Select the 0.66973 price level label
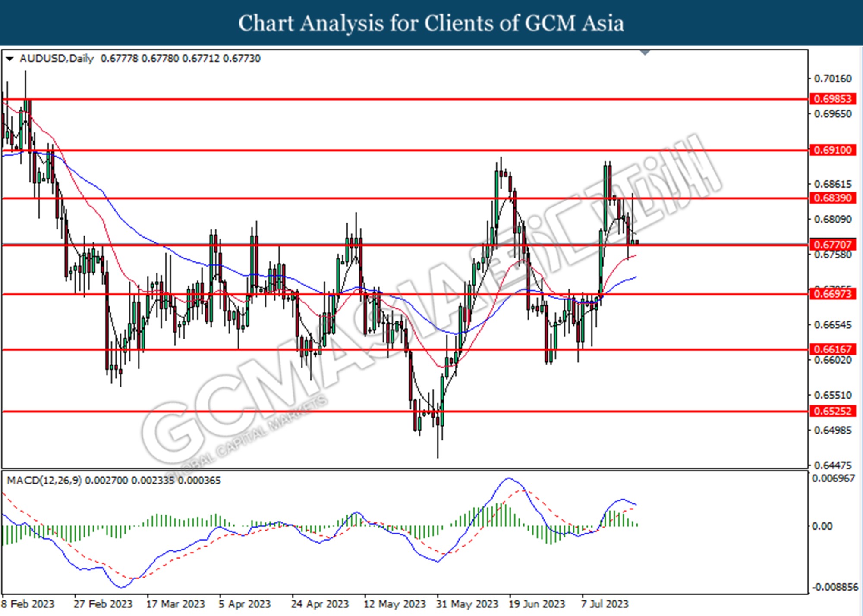The width and height of the screenshot is (863, 616). (x=833, y=294)
